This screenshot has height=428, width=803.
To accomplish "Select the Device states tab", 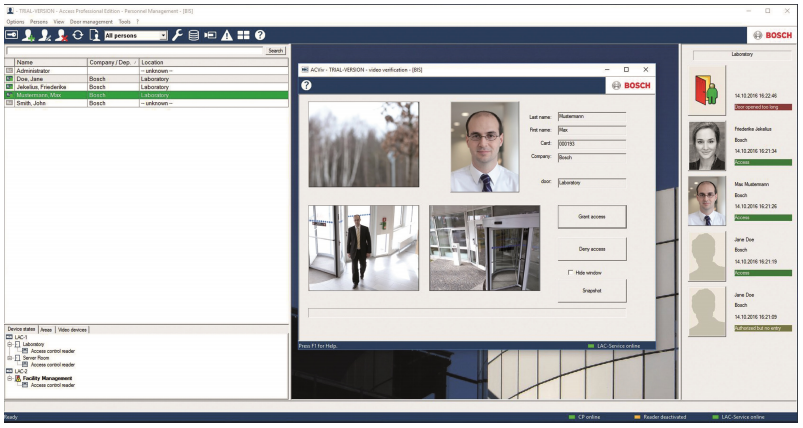I will pos(22,329).
